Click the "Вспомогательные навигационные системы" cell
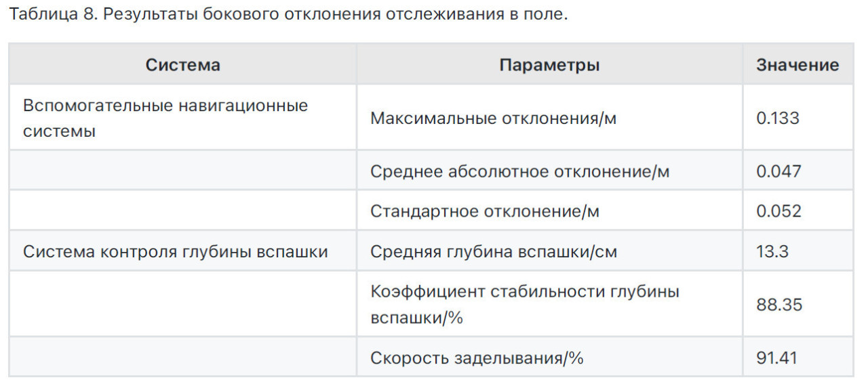Screen dimensions: 868x384 [x=165, y=118]
